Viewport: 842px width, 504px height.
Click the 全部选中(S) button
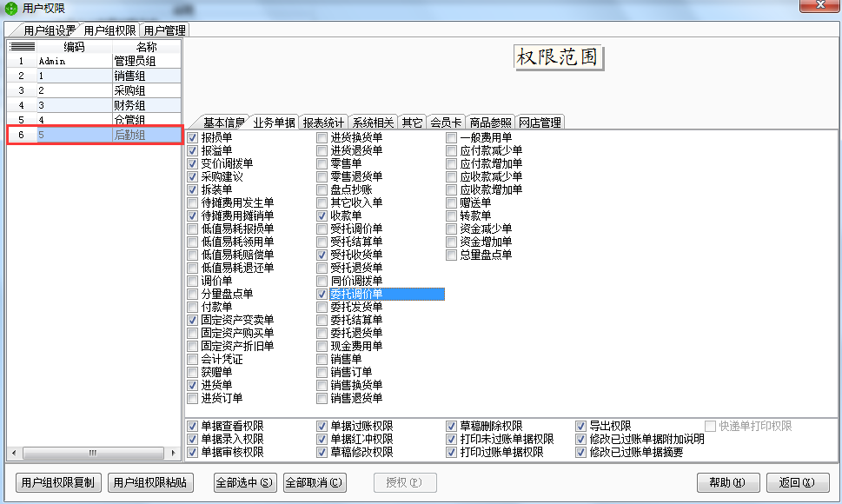[244, 483]
